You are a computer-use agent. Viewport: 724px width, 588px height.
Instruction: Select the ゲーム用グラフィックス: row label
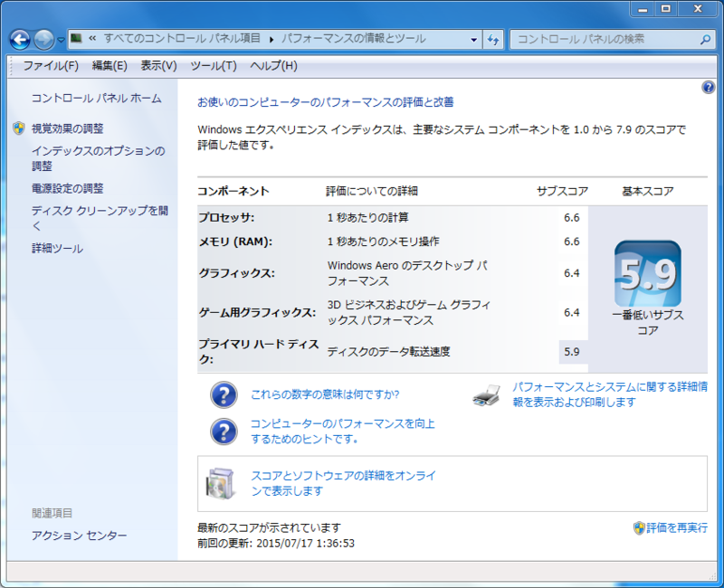[257, 312]
